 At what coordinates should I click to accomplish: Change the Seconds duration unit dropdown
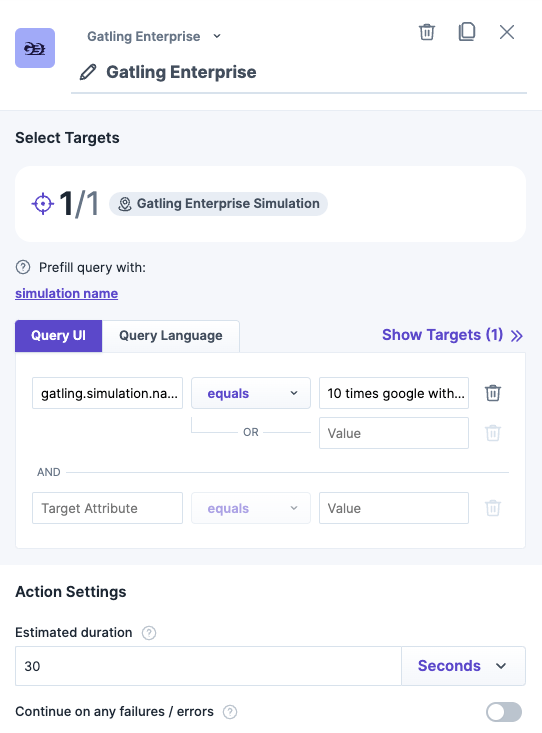463,666
